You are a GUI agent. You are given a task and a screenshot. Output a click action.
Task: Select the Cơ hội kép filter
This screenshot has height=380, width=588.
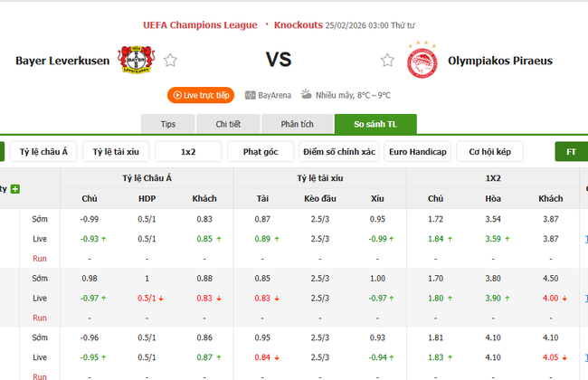tap(489, 152)
